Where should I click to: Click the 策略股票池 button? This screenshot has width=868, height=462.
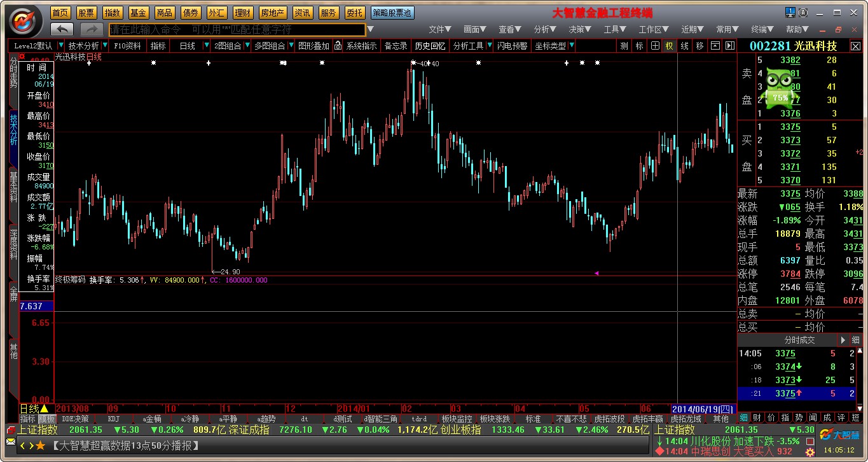392,13
